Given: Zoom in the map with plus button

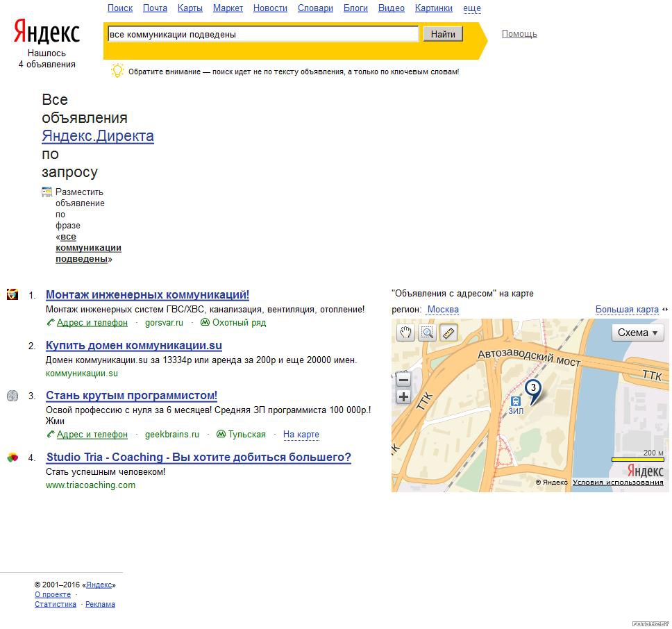Looking at the screenshot, I should [403, 396].
